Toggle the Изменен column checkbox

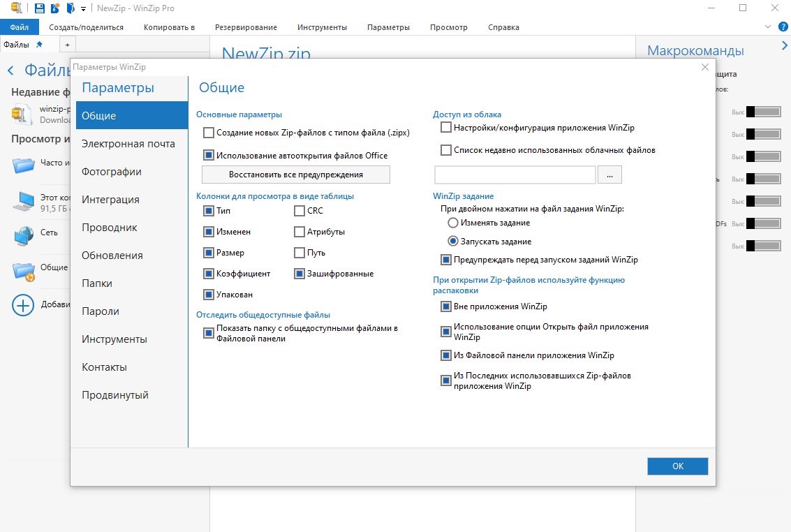[x=208, y=232]
